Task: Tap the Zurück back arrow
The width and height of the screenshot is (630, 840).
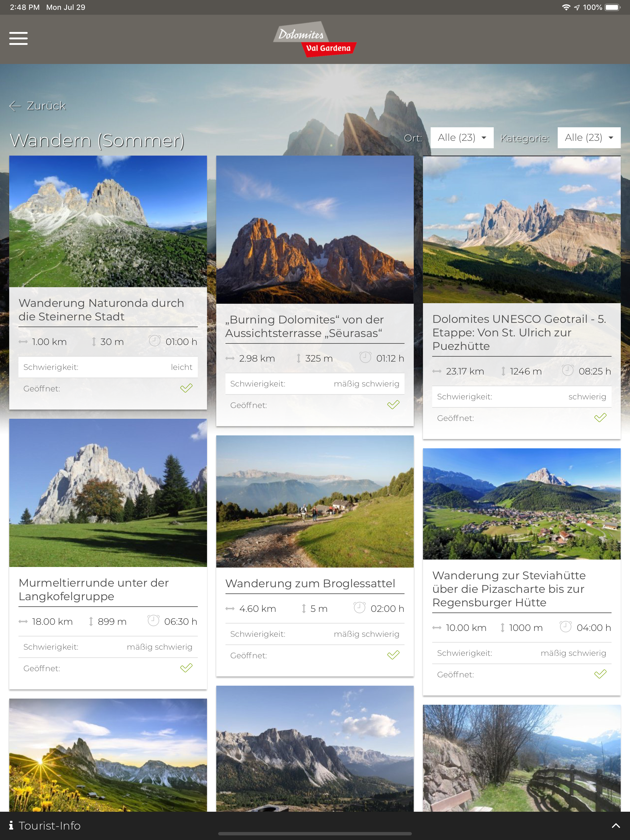Action: [x=15, y=106]
